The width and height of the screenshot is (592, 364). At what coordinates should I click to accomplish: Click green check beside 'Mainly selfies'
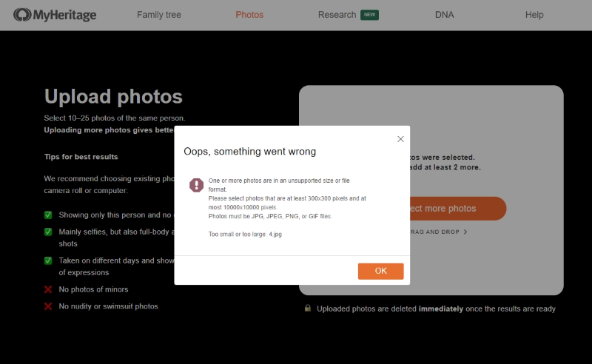click(x=48, y=232)
